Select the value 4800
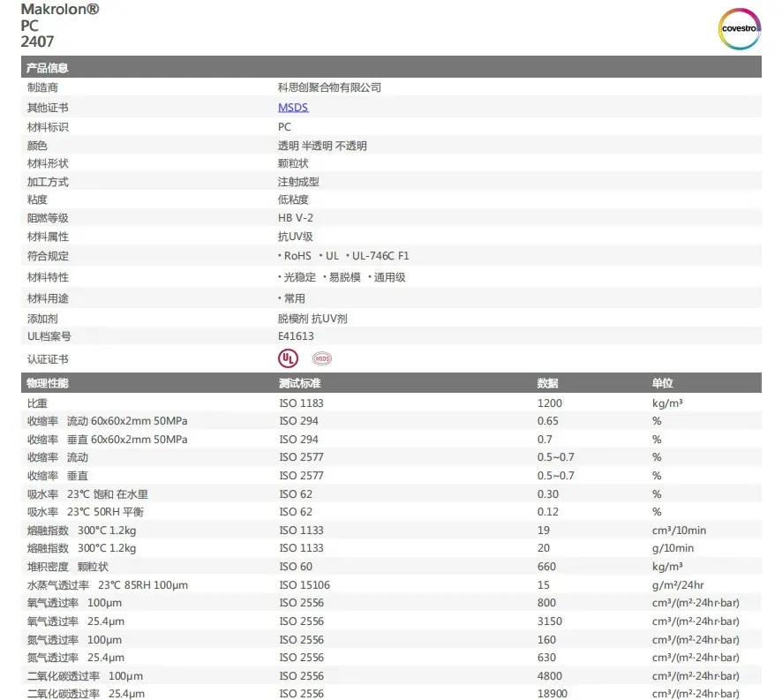The image size is (782, 700). click(x=550, y=676)
